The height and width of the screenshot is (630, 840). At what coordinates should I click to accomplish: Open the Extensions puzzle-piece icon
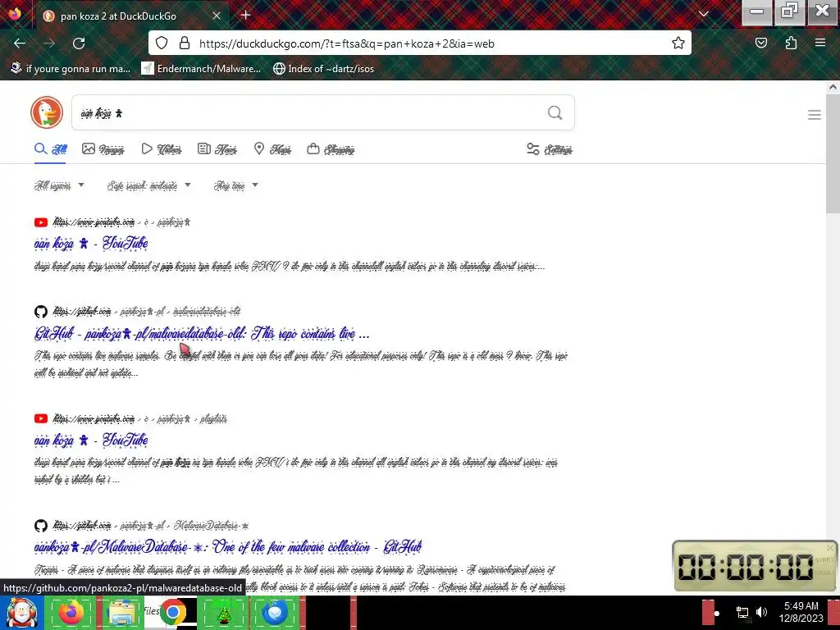click(791, 43)
